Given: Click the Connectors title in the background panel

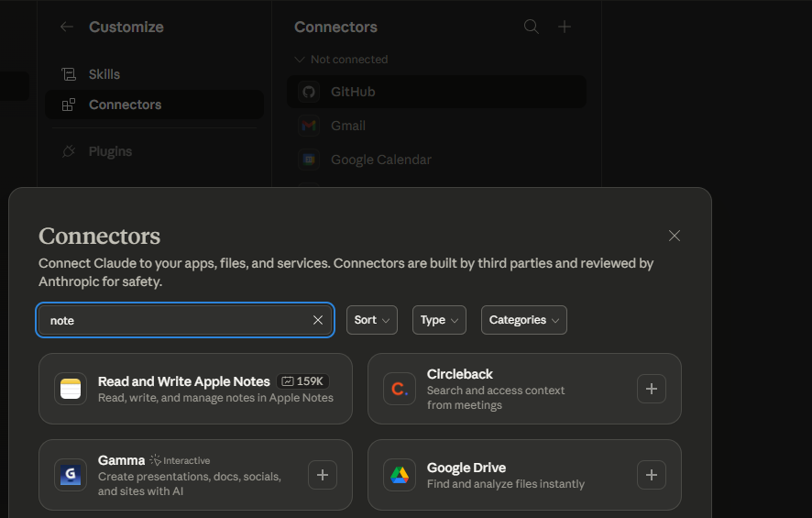Looking at the screenshot, I should 335,27.
